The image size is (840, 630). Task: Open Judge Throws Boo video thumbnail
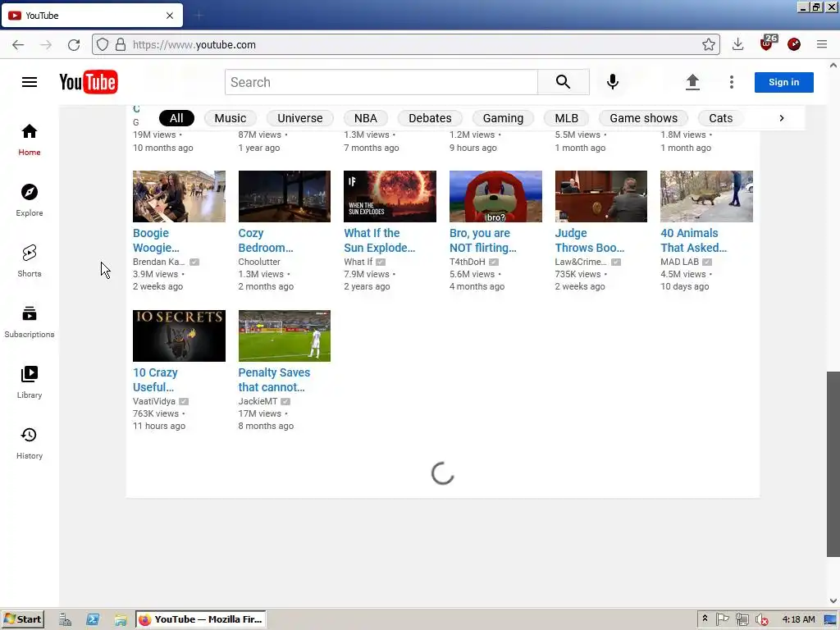(x=601, y=197)
